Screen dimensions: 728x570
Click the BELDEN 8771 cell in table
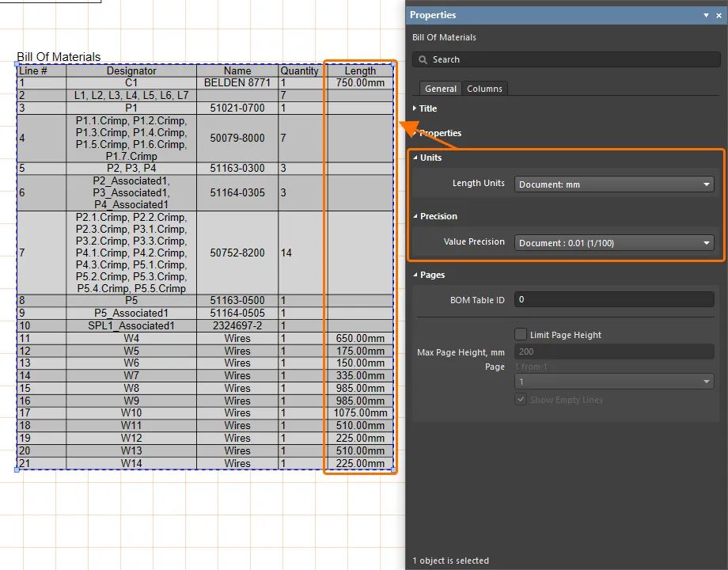point(237,82)
